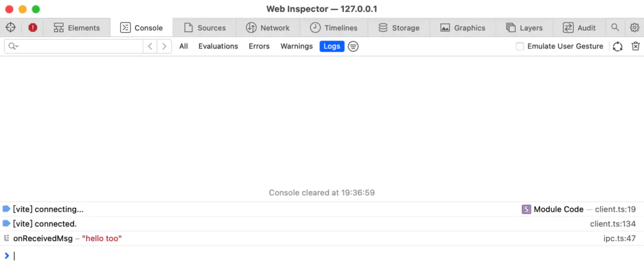Toggle the Warnings message filter
Screen dimensions: 644x265
[x=297, y=46]
